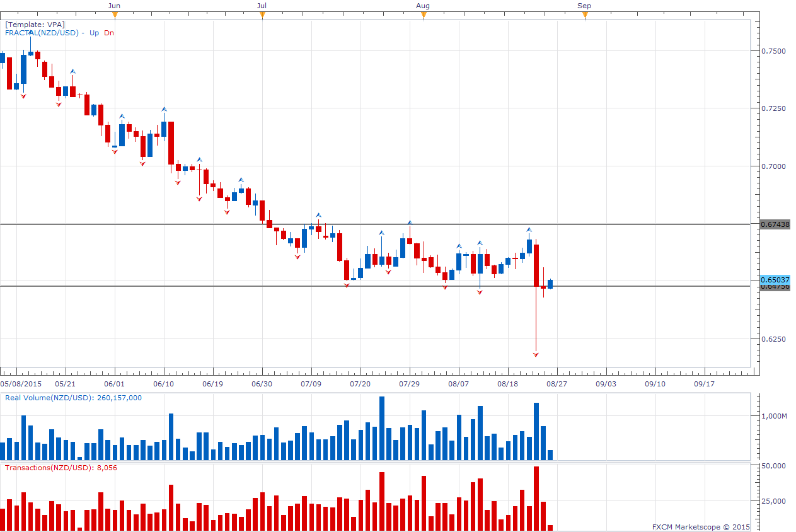Click the 09/03 date label
Viewport: 796px width, 532px height.
[606, 383]
